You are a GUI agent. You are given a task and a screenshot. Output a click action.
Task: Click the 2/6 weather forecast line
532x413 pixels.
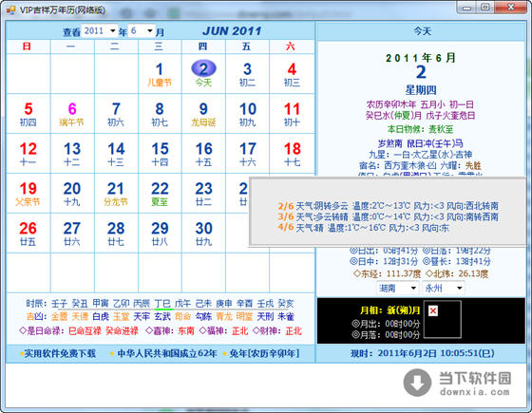click(x=388, y=206)
